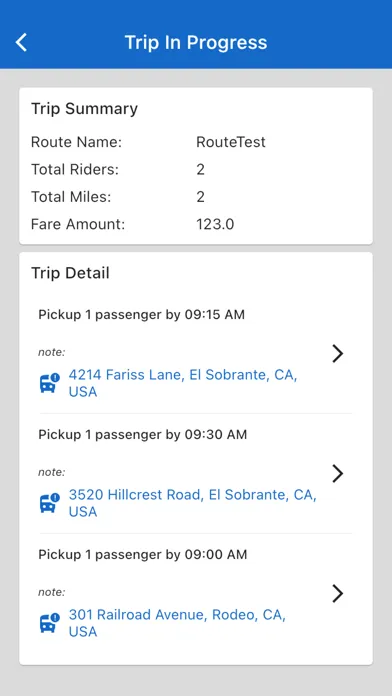Open 301 Railroad Avenue address link
Screen dimensions: 392x696
(177, 623)
